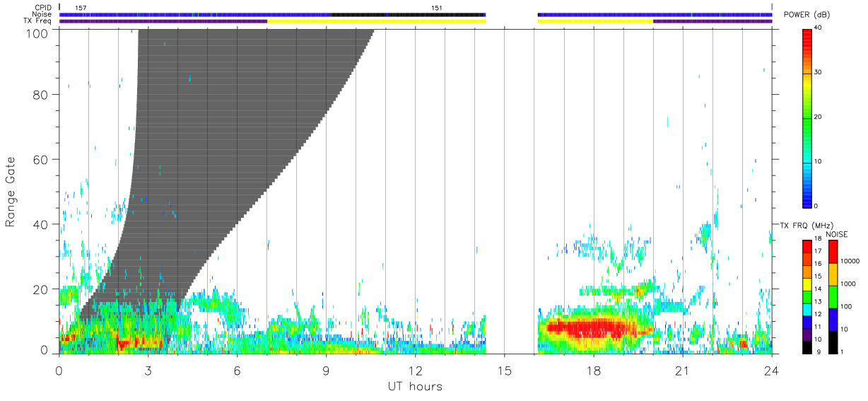Click NOISE scale tick label '1000'
This screenshot has height=401, width=868.
pos(849,284)
